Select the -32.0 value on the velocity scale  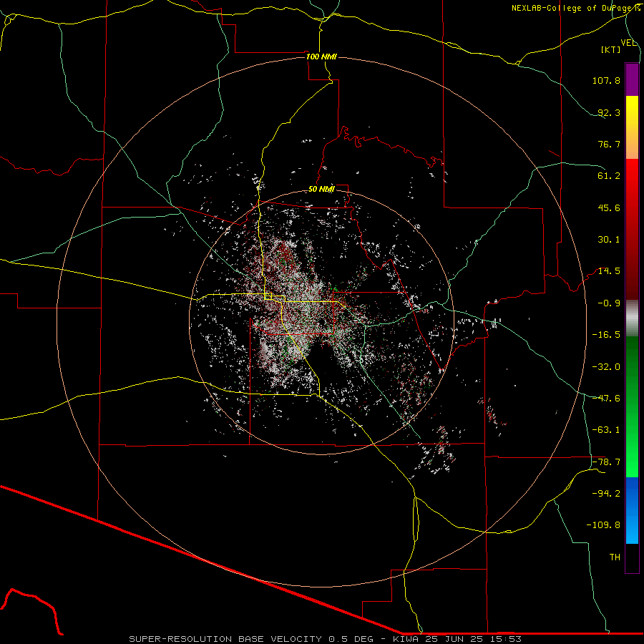tap(606, 367)
